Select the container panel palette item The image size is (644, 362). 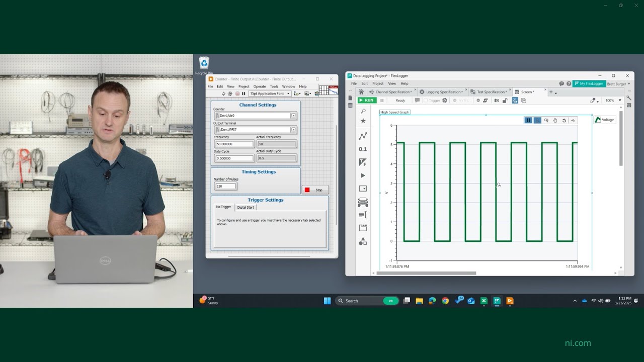click(x=363, y=228)
